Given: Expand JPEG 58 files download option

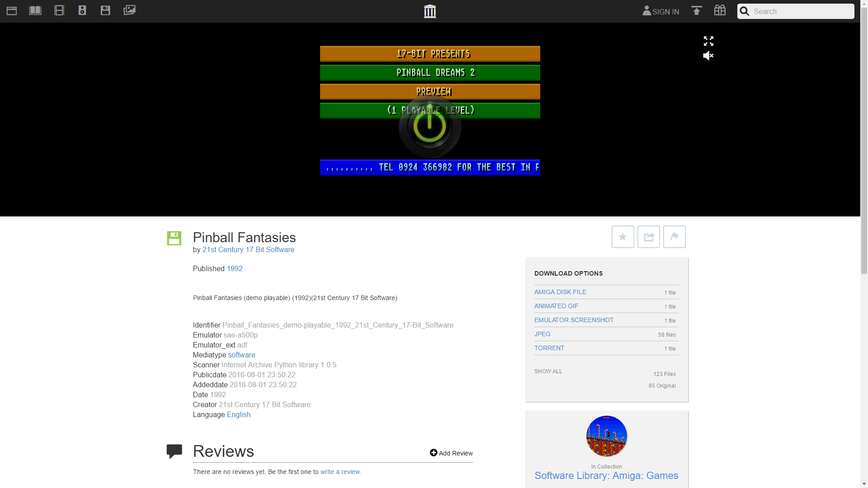Looking at the screenshot, I should point(542,334).
